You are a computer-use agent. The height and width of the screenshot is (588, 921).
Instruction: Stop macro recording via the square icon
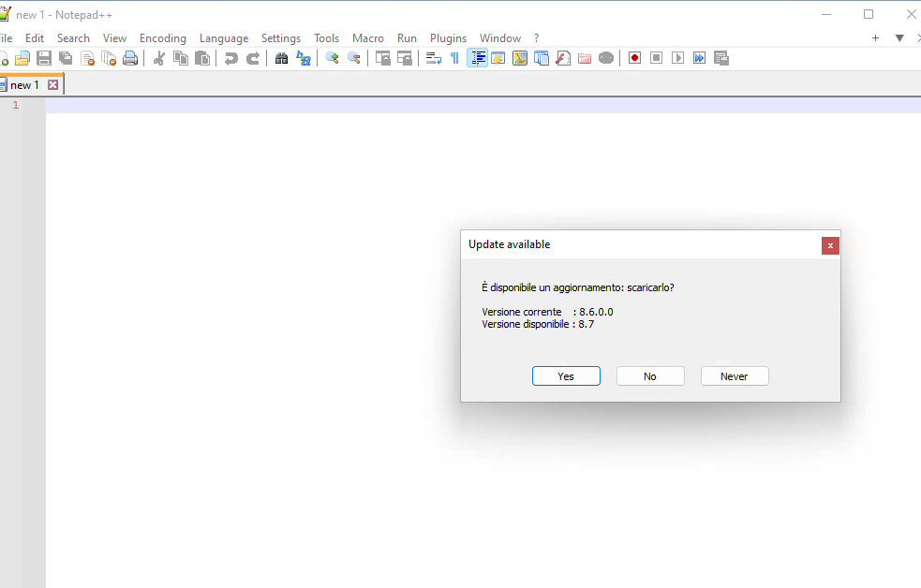[656, 58]
